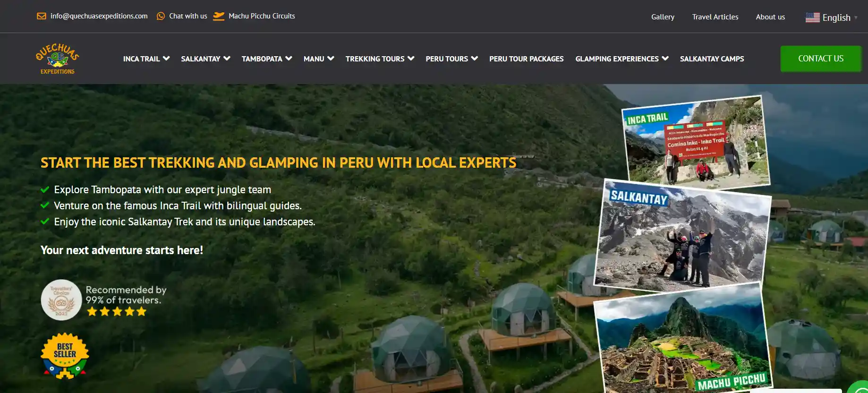Select PERU TOUR PACKAGES in the navigation
Viewport: 868px width, 393px height.
point(527,59)
